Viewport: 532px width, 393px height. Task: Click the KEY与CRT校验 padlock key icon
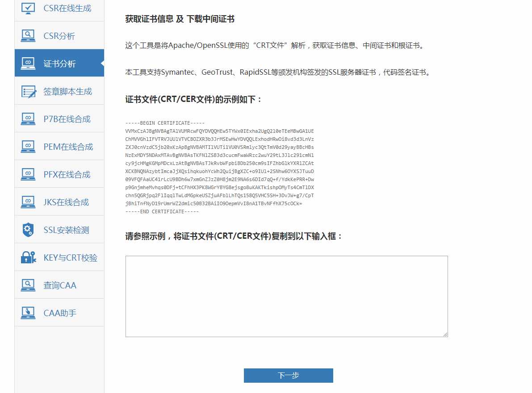pyautogui.click(x=29, y=258)
